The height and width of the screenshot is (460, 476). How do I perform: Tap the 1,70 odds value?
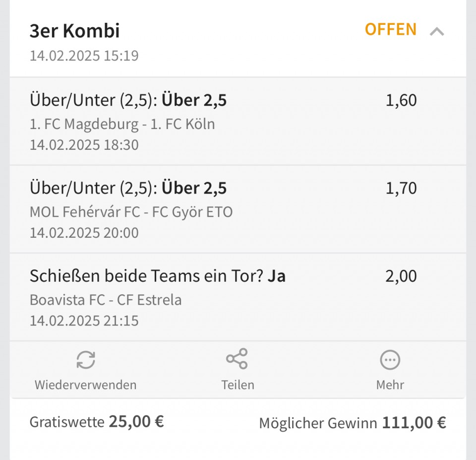401,189
